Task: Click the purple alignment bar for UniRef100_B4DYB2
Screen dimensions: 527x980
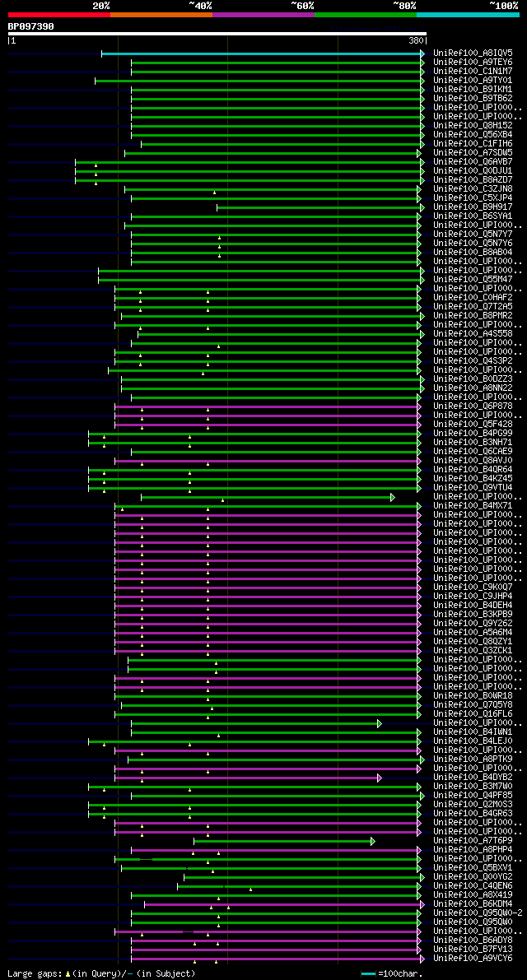Action: 248,778
